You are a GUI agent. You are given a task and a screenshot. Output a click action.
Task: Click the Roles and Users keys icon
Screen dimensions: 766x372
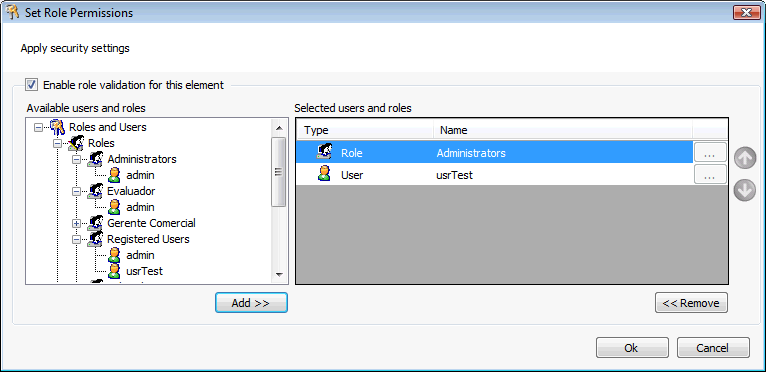click(58, 127)
